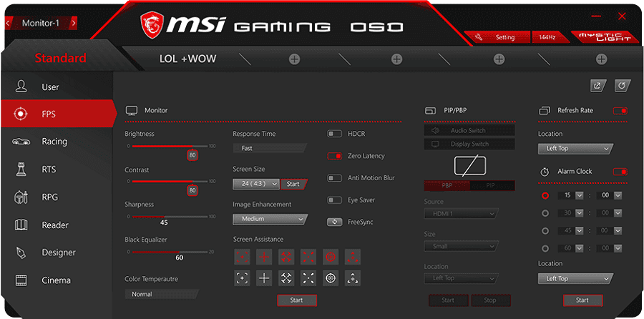Image resolution: width=644 pixels, height=319 pixels.
Task: Select the 30:00 alarm radio button
Action: click(545, 213)
